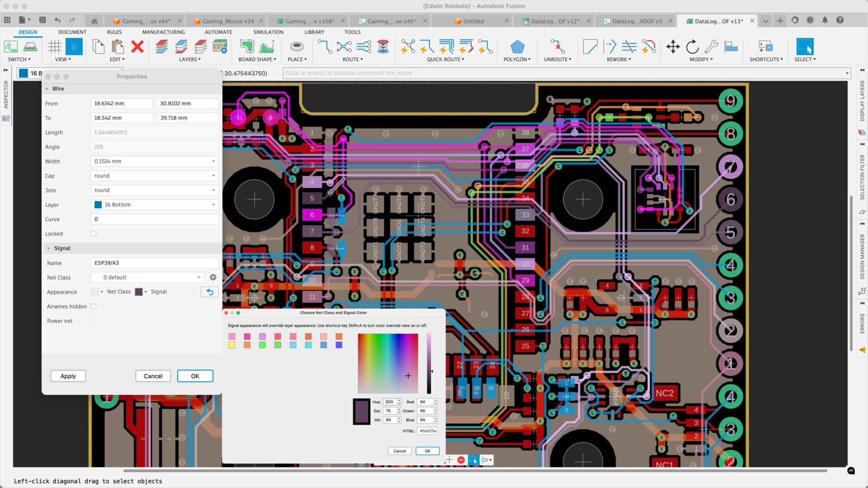The width and height of the screenshot is (868, 488).
Task: Click Apply in the Properties panel
Action: (x=68, y=376)
